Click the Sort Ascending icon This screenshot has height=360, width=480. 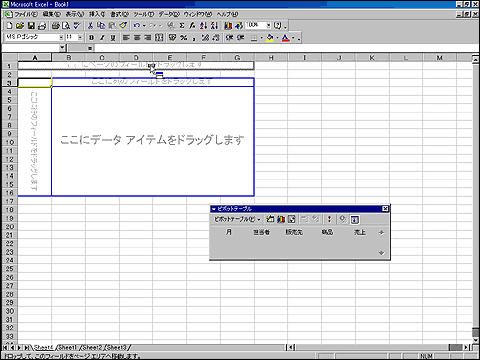[x=203, y=26]
